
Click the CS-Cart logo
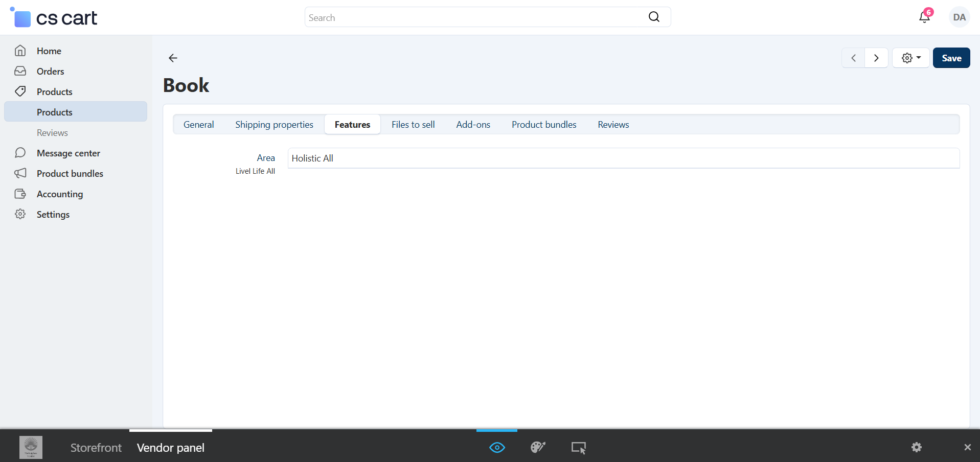[x=54, y=18]
